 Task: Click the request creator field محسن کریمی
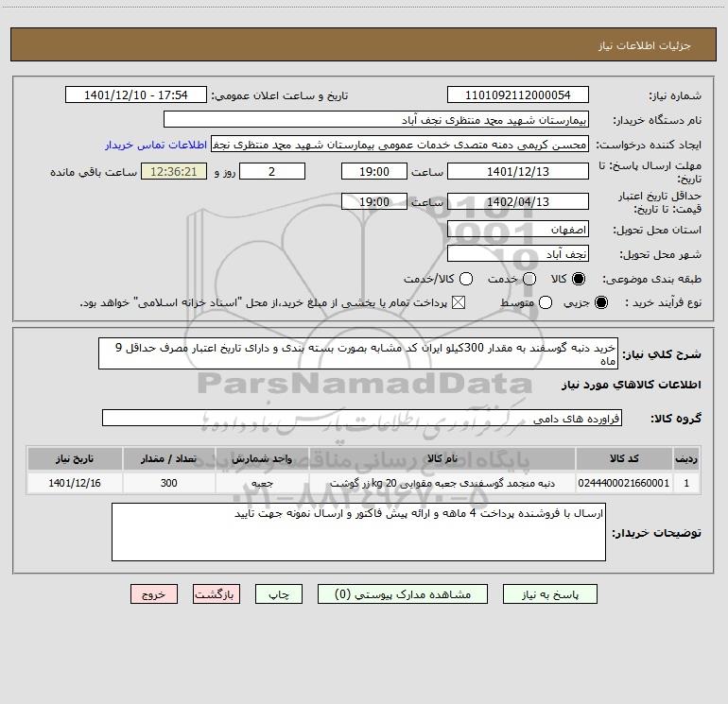400,145
